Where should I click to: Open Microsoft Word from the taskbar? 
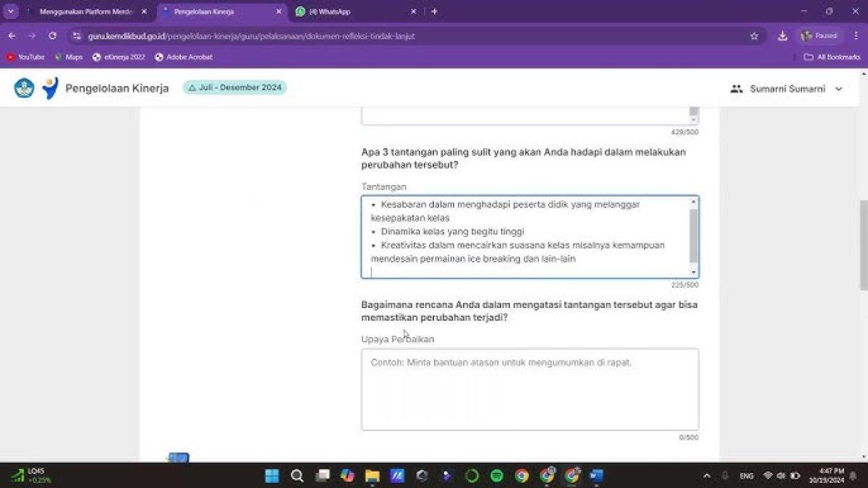point(597,476)
